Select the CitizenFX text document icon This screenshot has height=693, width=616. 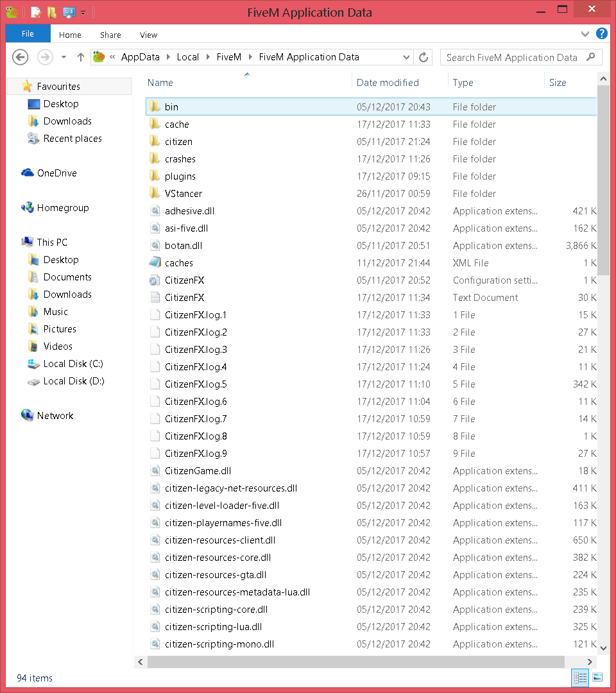tap(155, 297)
